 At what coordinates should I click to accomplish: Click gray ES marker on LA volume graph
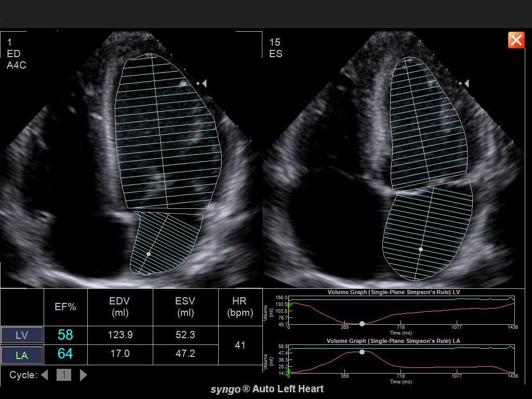(x=362, y=352)
